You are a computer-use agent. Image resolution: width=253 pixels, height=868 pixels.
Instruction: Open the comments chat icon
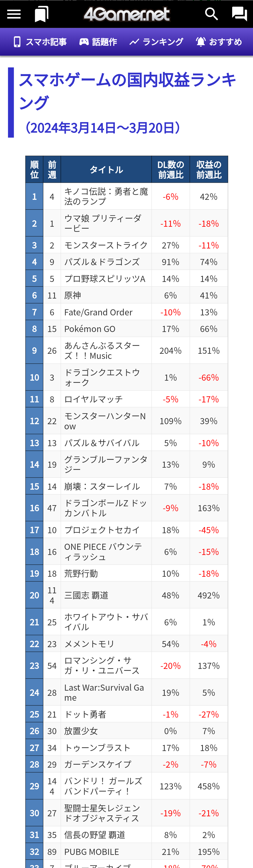coord(239,14)
